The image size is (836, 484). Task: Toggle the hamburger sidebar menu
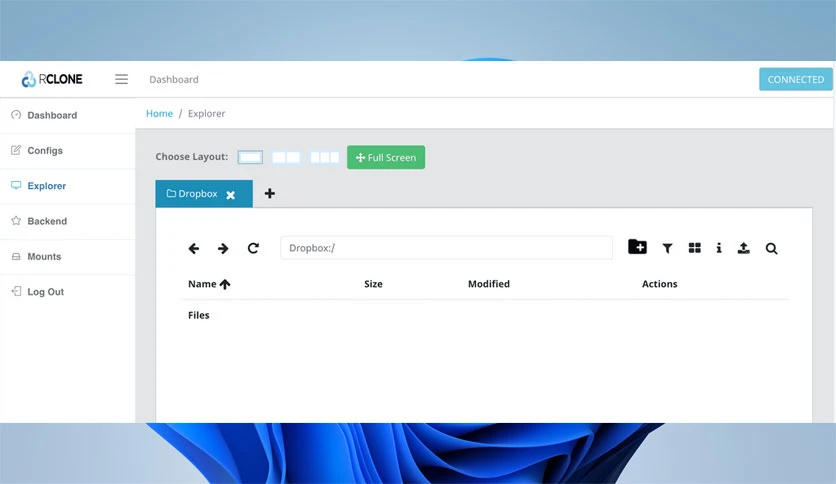pos(122,79)
